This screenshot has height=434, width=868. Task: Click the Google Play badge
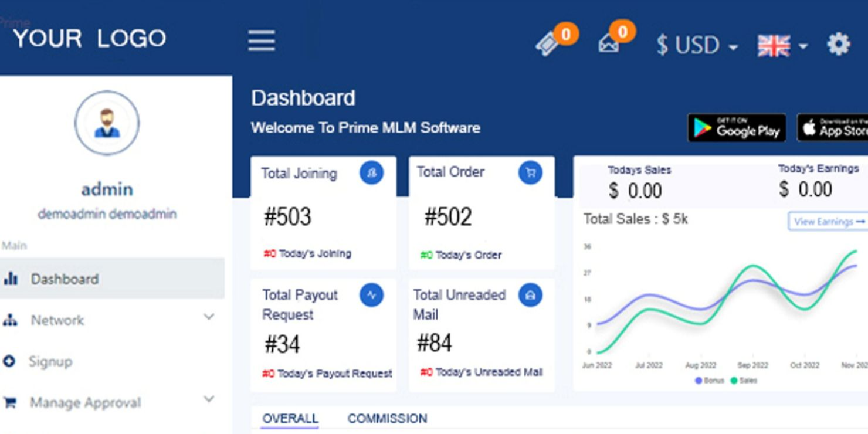736,127
